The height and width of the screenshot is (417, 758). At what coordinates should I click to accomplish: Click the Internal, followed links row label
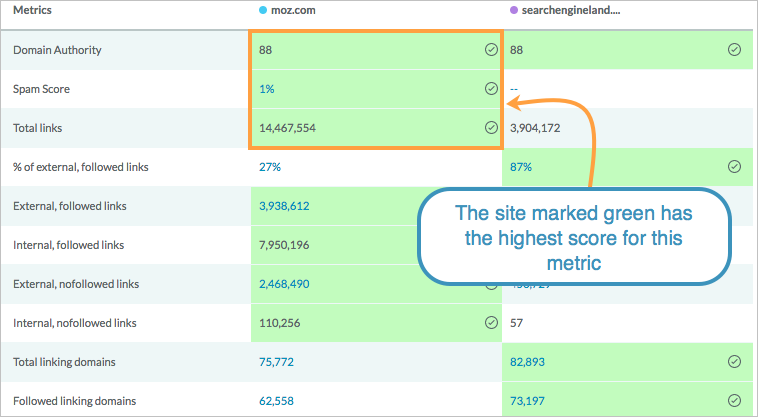coord(68,245)
